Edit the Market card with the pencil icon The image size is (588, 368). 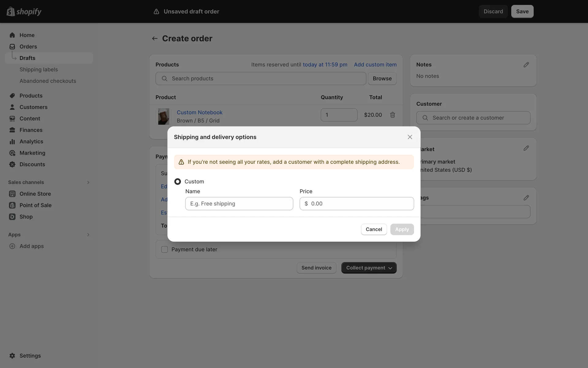[526, 148]
